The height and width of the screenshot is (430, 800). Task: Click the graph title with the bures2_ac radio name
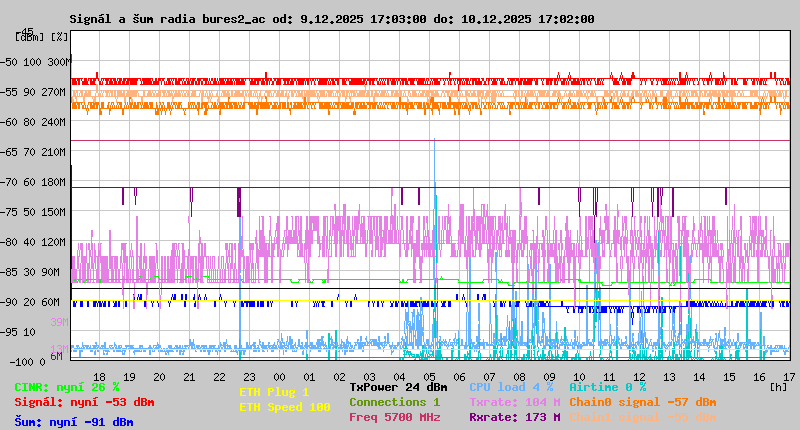tap(331, 18)
